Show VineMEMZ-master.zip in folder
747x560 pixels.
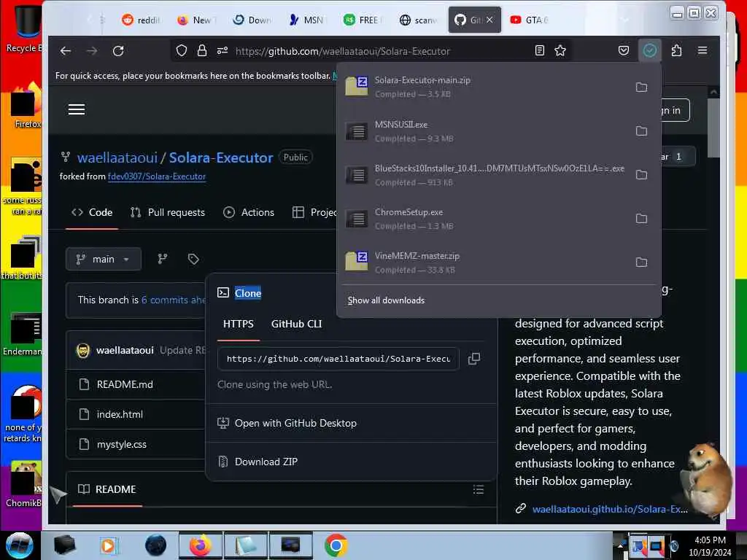coord(641,262)
